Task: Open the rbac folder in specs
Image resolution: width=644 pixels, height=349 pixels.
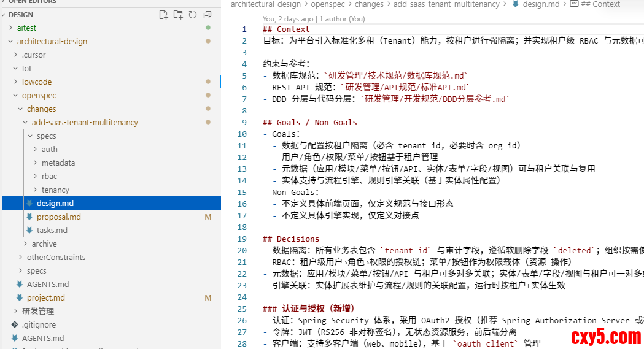Action: (49, 176)
